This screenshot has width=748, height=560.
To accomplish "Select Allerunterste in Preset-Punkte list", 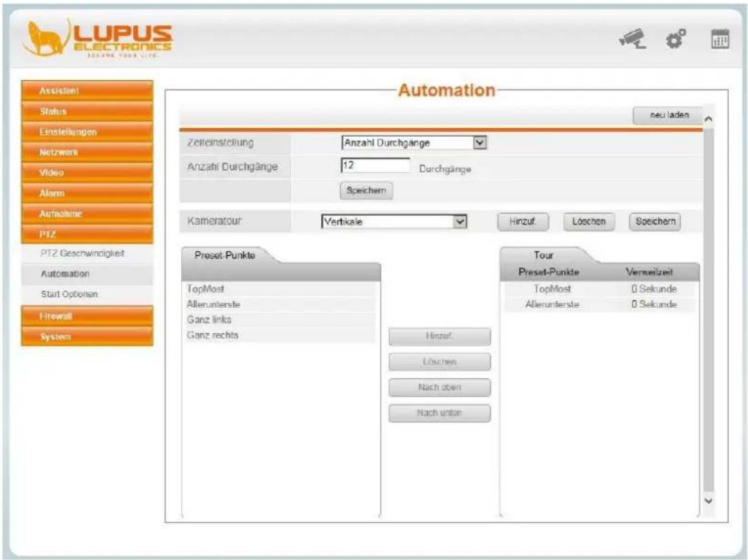I will pyautogui.click(x=280, y=304).
